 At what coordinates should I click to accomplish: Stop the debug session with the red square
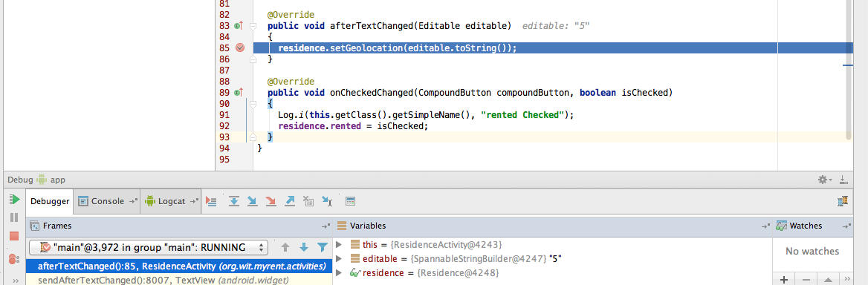click(x=14, y=237)
